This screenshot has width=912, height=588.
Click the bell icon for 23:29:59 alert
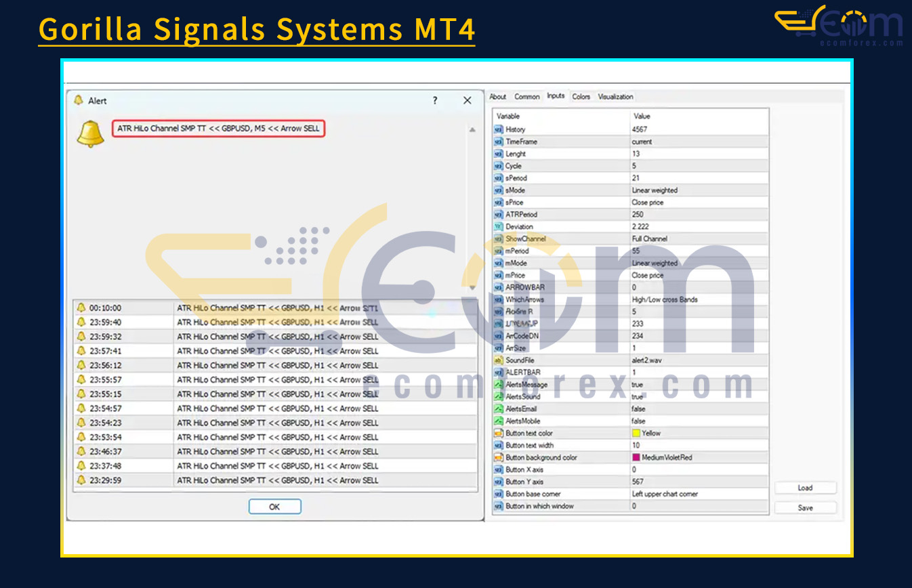click(81, 480)
